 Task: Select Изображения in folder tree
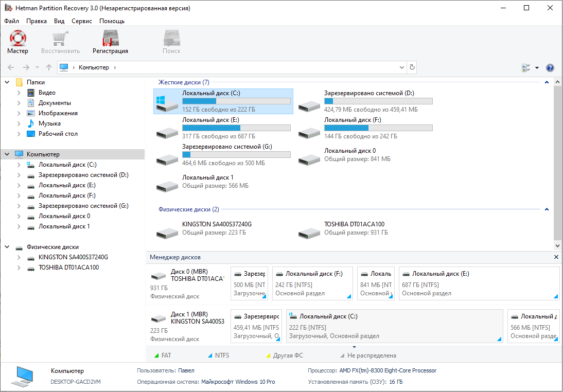click(x=58, y=113)
